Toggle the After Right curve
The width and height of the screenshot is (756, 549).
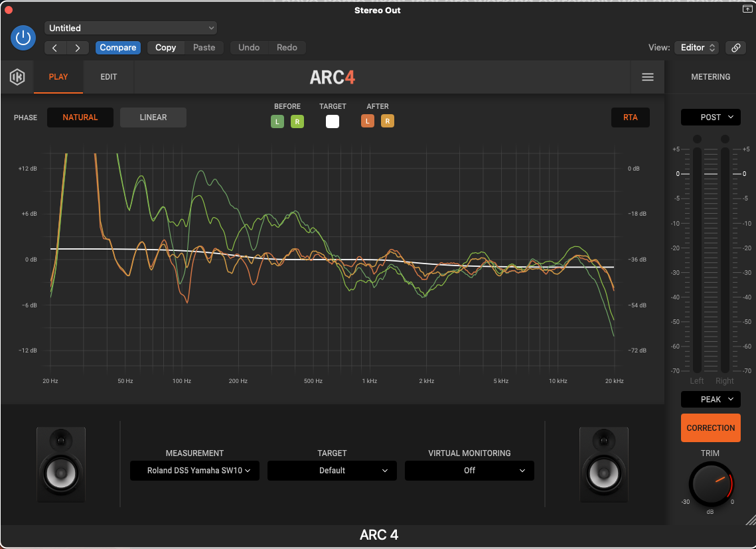[x=388, y=121]
